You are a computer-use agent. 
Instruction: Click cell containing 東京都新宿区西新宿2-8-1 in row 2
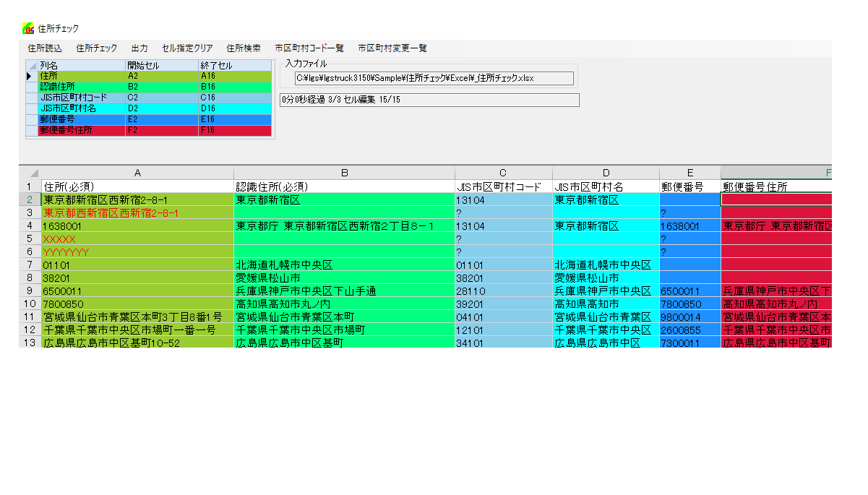pyautogui.click(x=137, y=199)
